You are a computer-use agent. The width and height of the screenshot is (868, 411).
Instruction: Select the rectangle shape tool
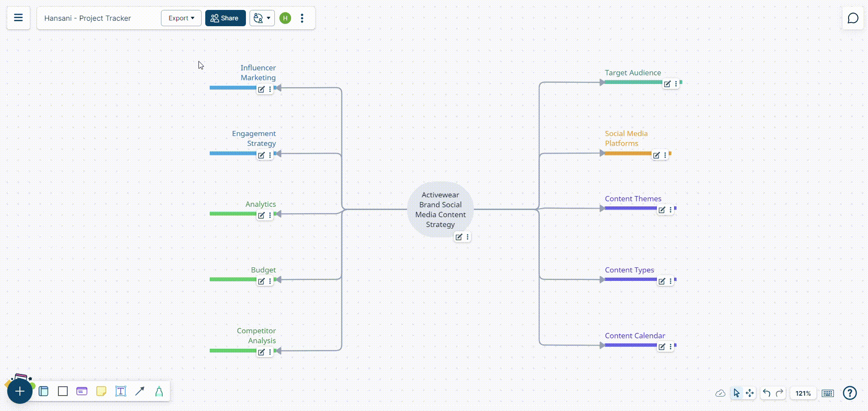coord(63,391)
